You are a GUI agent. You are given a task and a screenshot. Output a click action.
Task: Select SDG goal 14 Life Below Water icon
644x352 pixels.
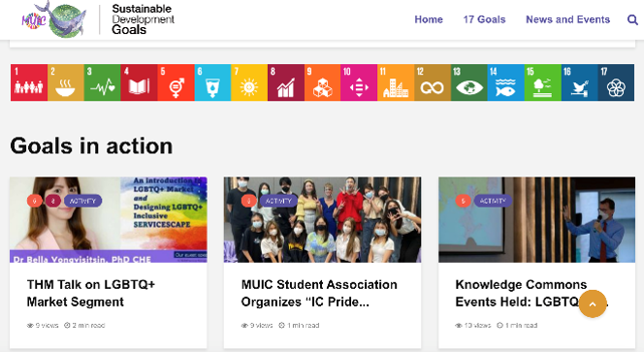click(x=506, y=82)
